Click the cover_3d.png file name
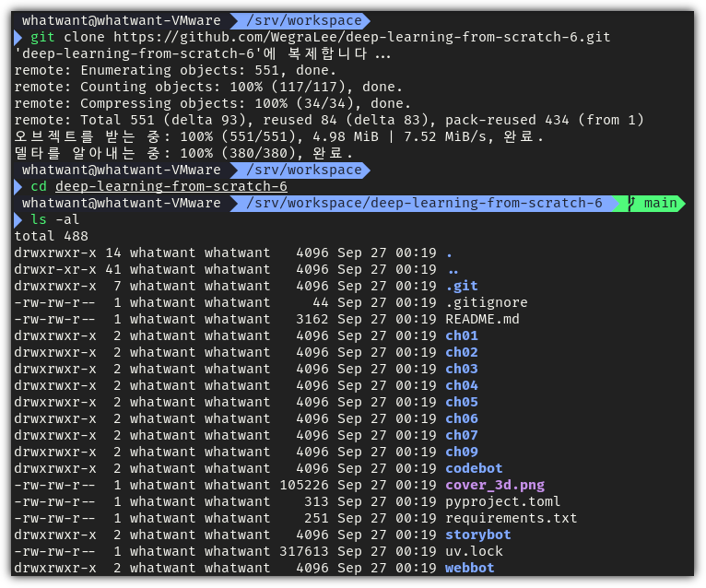The width and height of the screenshot is (706, 588). tap(495, 486)
